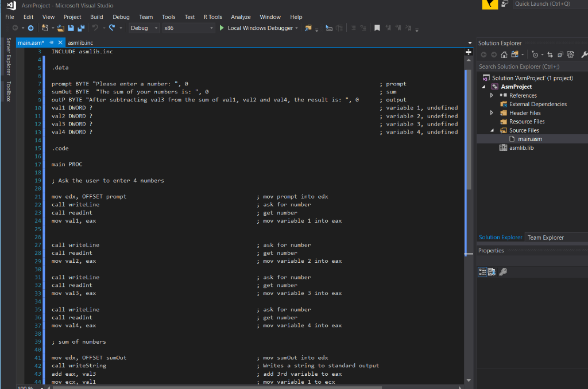
Task: Click the feedback notification flag icon
Action: click(490, 4)
